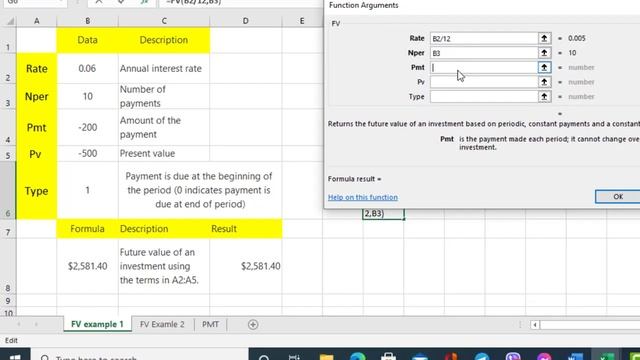Select the cell containing 0.06
The image size is (640, 360).
click(x=87, y=69)
